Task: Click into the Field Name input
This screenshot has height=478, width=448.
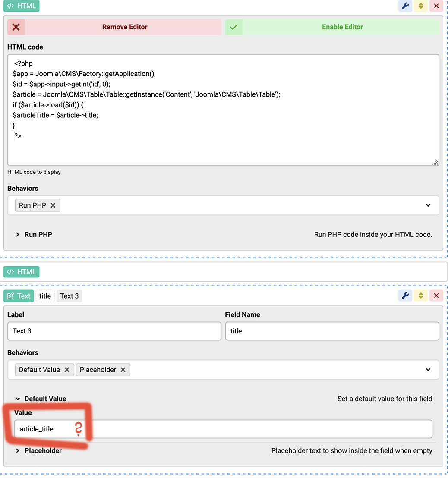Action: pyautogui.click(x=331, y=331)
